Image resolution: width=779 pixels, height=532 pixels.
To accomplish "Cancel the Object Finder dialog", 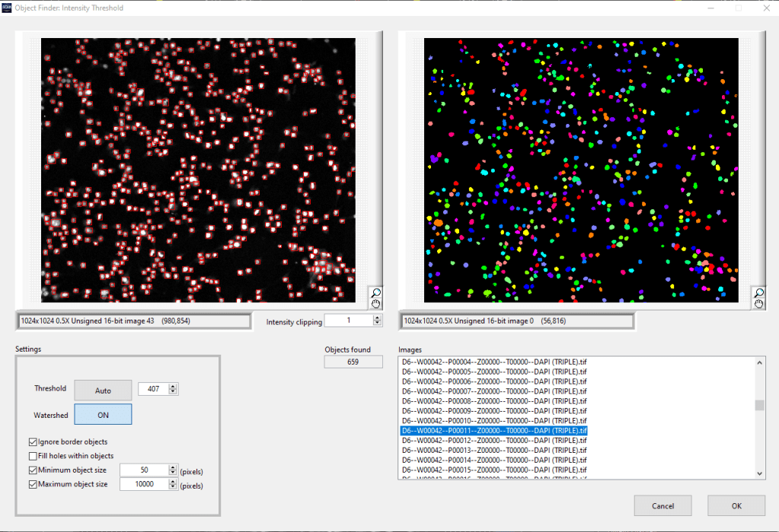I will tap(662, 505).
